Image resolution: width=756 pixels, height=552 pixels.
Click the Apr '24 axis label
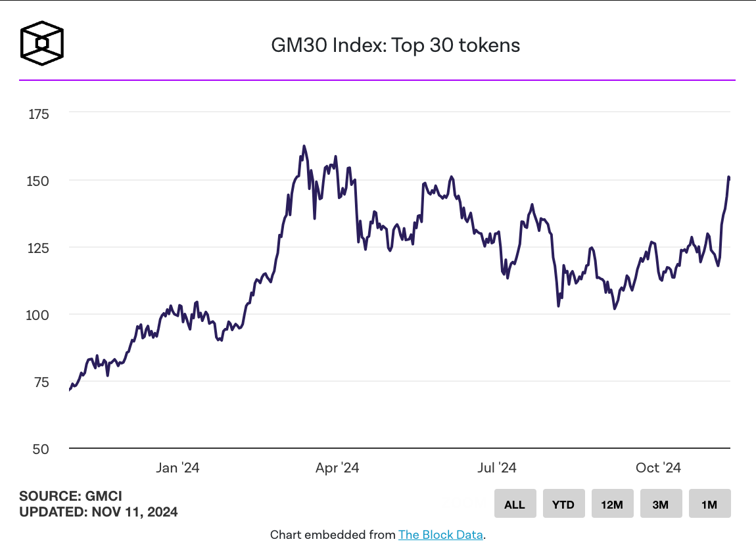[x=337, y=468]
